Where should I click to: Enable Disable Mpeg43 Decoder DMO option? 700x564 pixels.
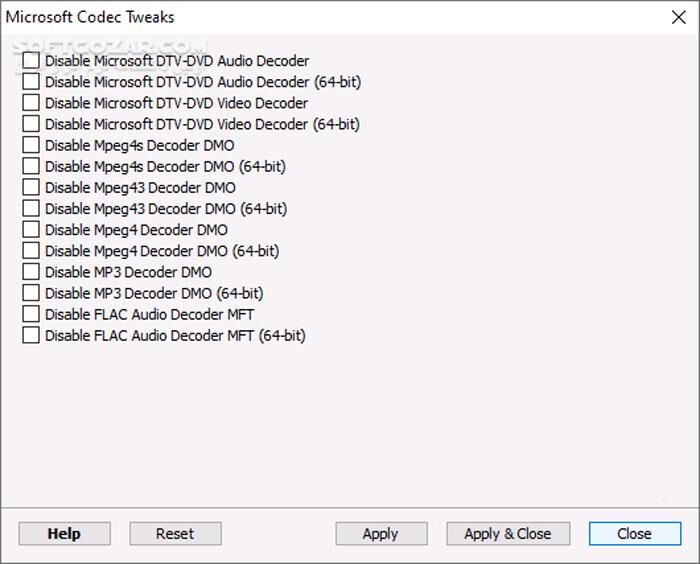[x=31, y=187]
